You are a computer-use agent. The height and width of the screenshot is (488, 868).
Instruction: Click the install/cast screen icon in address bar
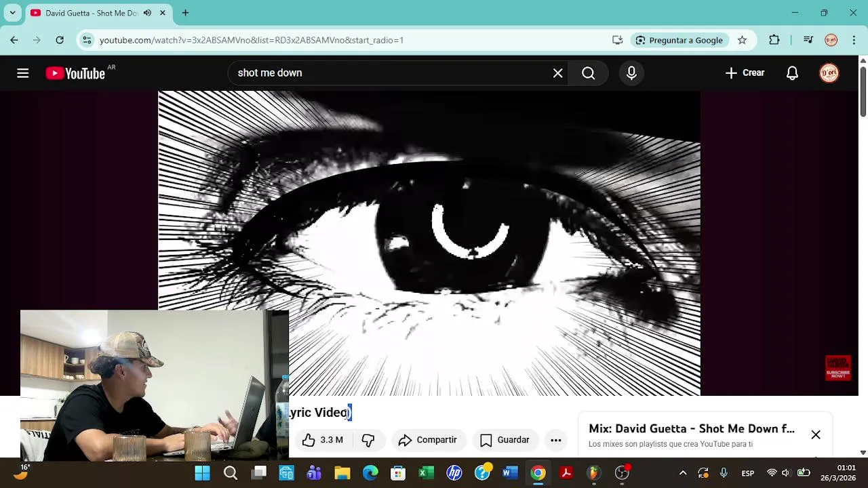(617, 40)
